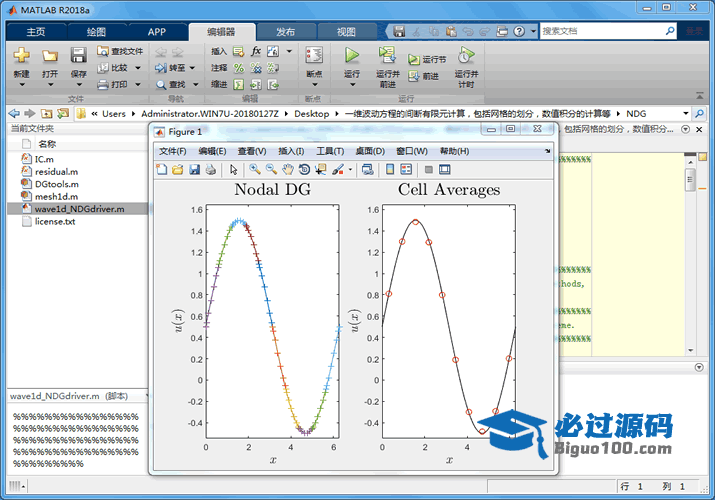This screenshot has width=715, height=500.
Task: Click the Compare (比较) tool
Action: coord(114,68)
